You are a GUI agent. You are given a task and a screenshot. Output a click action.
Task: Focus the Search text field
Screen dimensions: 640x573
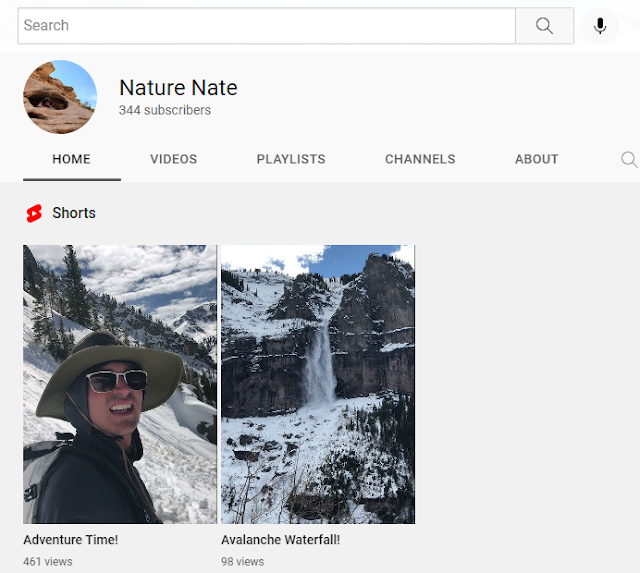[267, 26]
